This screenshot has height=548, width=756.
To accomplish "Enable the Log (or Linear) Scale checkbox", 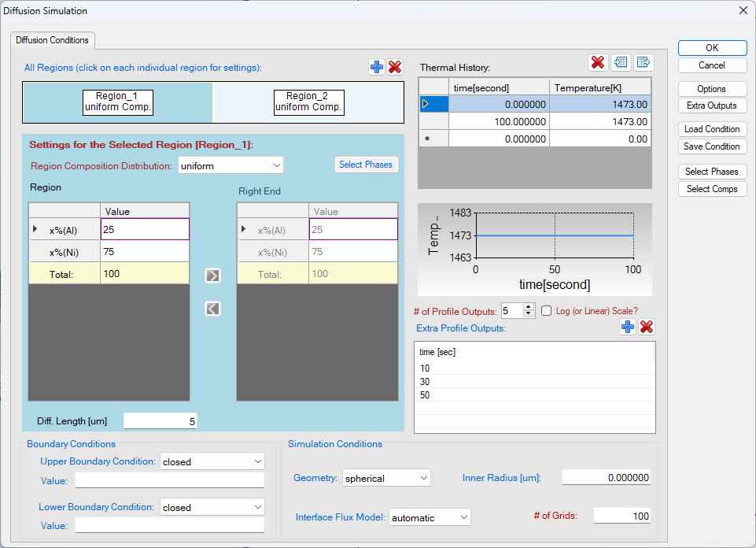I will (x=547, y=311).
